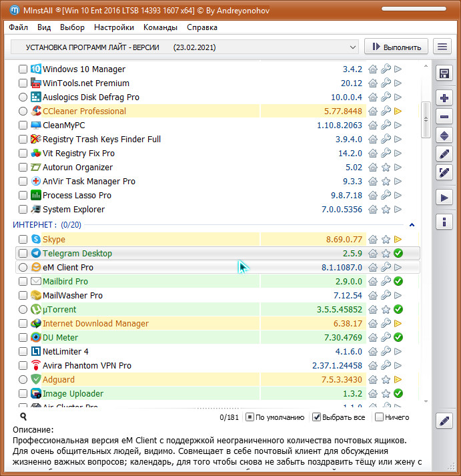Viewport: 461px width, 476px height.
Task: Click the minus (remove) sidebar icon
Action: pyautogui.click(x=444, y=117)
